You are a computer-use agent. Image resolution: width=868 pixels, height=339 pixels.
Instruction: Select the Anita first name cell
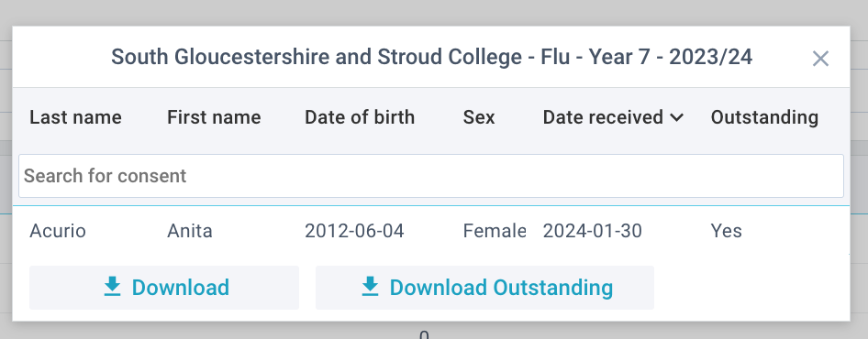tap(190, 231)
